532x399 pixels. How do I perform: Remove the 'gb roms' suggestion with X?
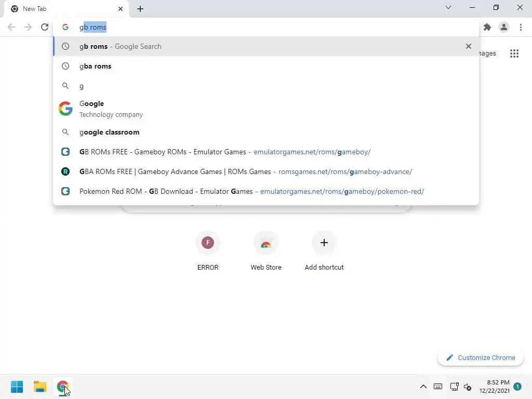[x=469, y=46]
